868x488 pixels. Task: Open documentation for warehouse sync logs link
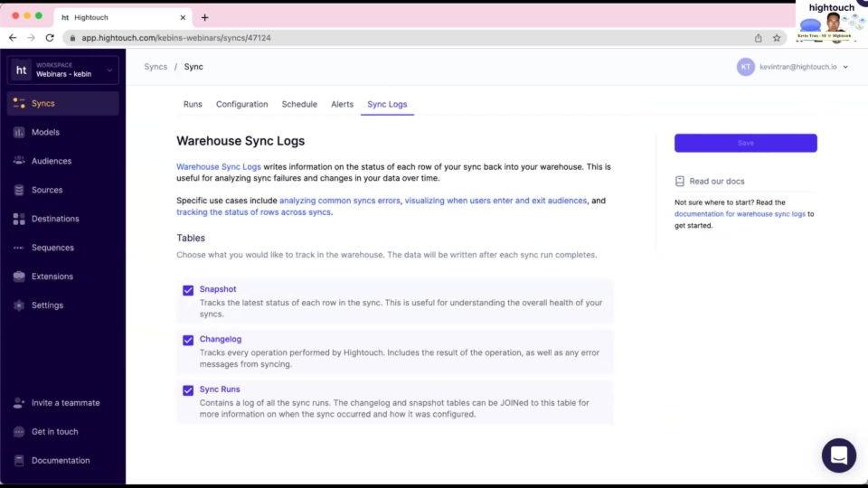tap(740, 213)
